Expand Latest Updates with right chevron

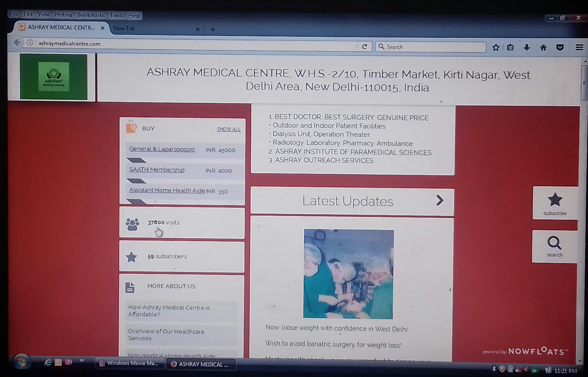440,200
